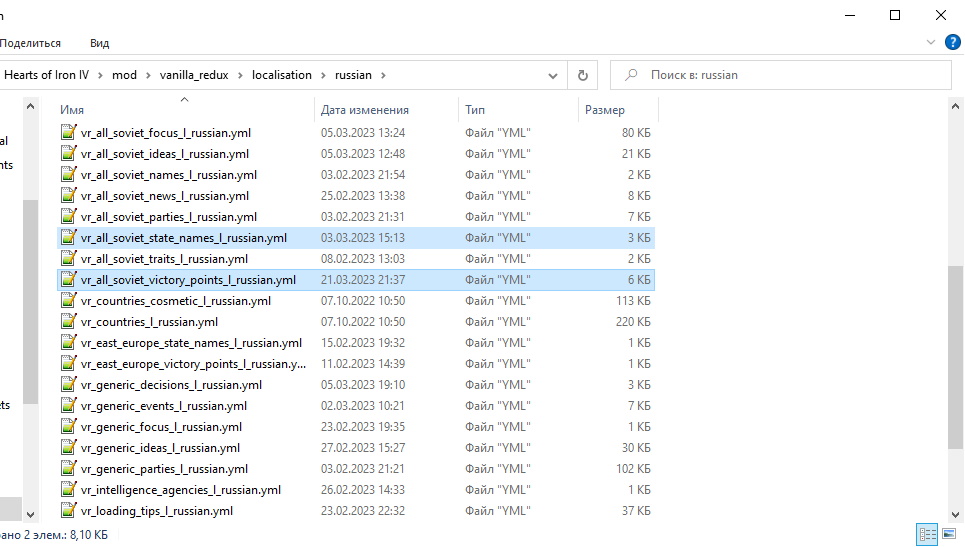
Task: Expand subfolders arrow after Hearts of Iron IV
Action: point(100,75)
